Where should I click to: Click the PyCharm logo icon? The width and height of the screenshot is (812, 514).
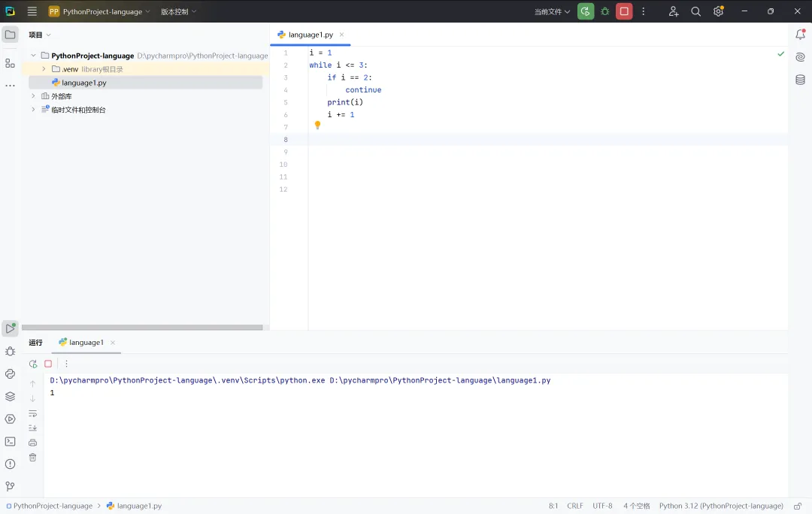pos(10,11)
